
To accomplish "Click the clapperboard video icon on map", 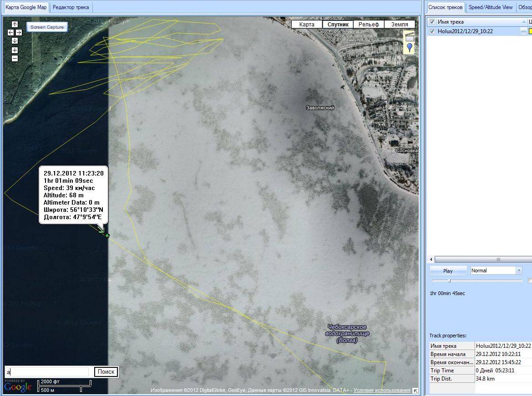I will pyautogui.click(x=410, y=36).
